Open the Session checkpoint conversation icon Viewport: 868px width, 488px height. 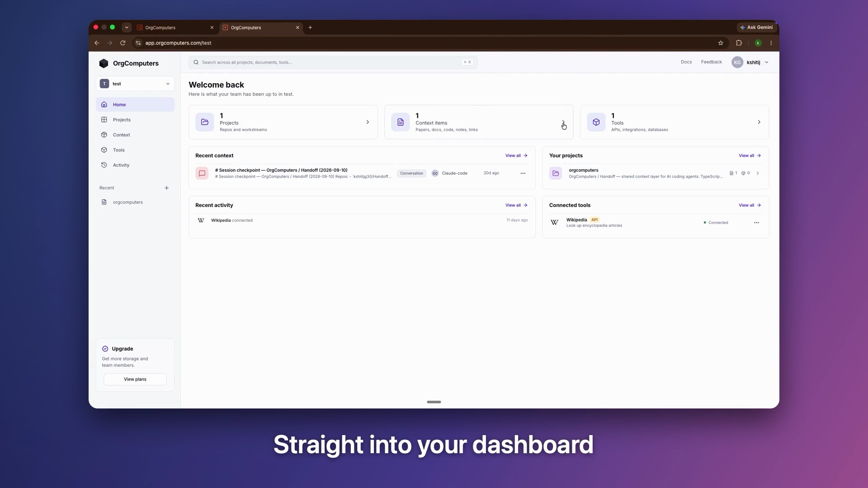coord(202,173)
